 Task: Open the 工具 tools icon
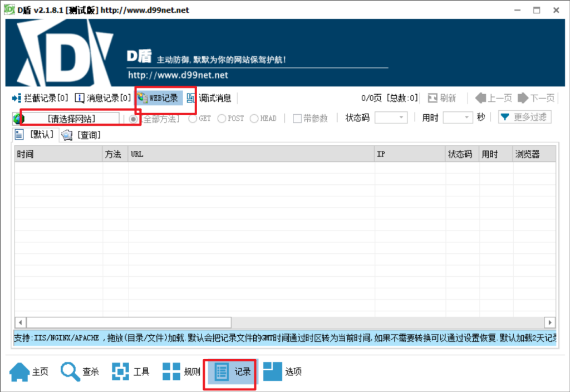(121, 371)
